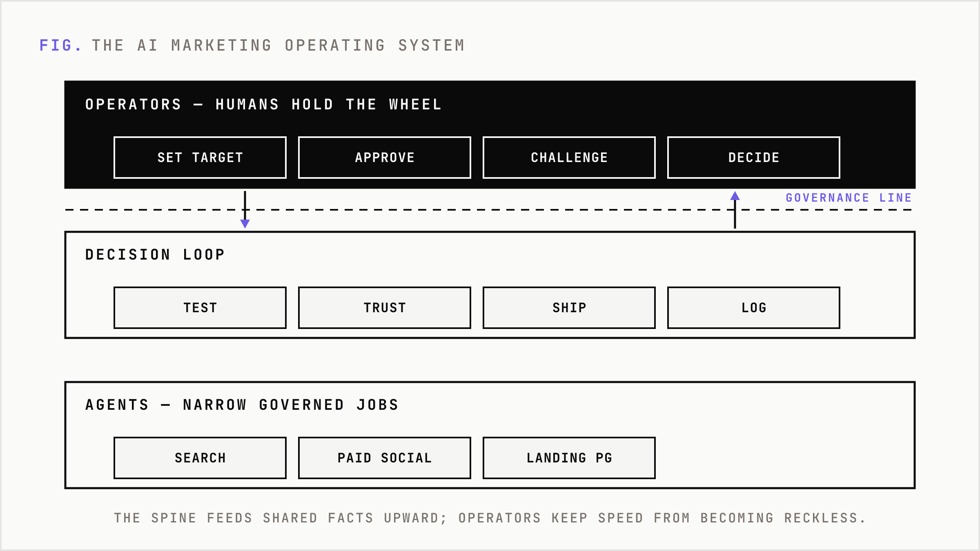
Task: Click the TEST box in Decision Loop
Action: click(x=200, y=308)
